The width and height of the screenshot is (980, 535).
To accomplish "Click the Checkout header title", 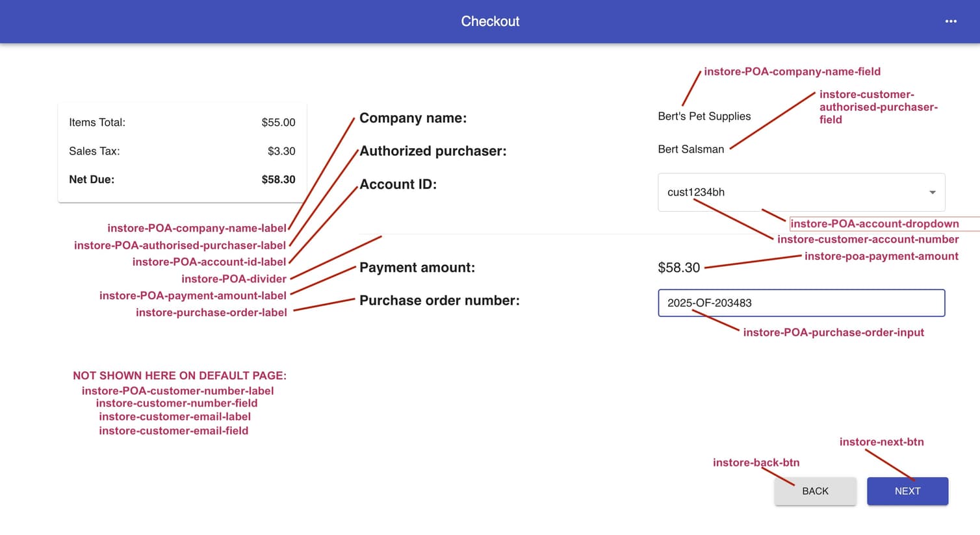I will [x=490, y=21].
